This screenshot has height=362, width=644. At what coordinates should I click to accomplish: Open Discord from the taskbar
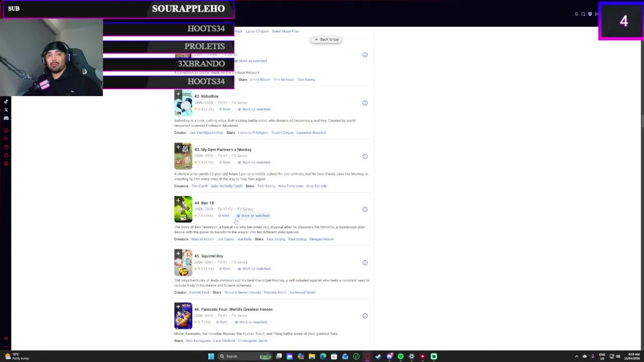389,356
